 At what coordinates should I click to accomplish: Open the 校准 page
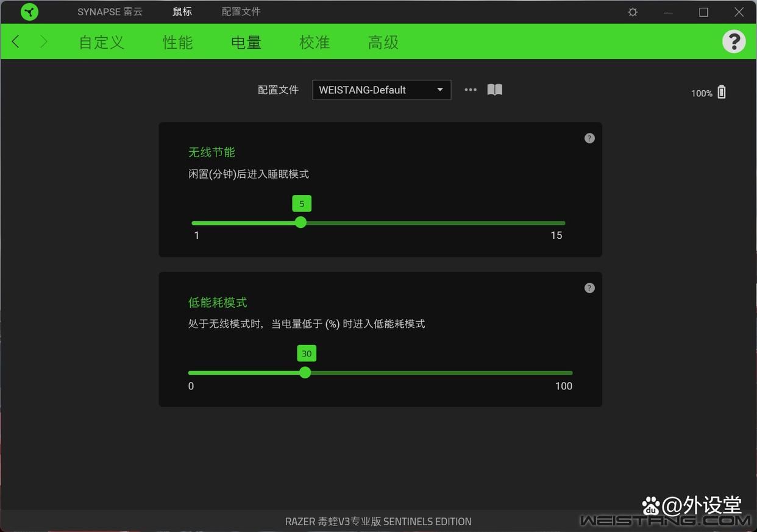[315, 42]
